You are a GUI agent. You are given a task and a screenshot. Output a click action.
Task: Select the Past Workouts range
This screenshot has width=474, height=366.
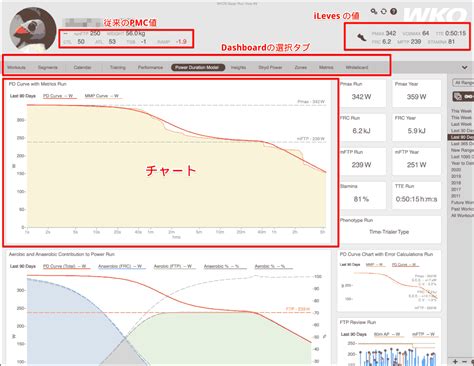tap(462, 209)
